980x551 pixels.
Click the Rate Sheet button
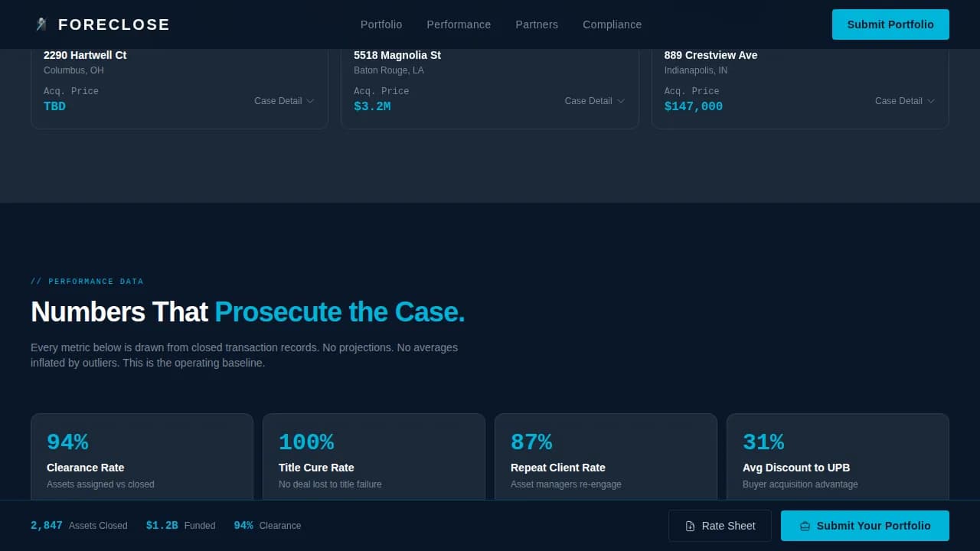point(720,526)
